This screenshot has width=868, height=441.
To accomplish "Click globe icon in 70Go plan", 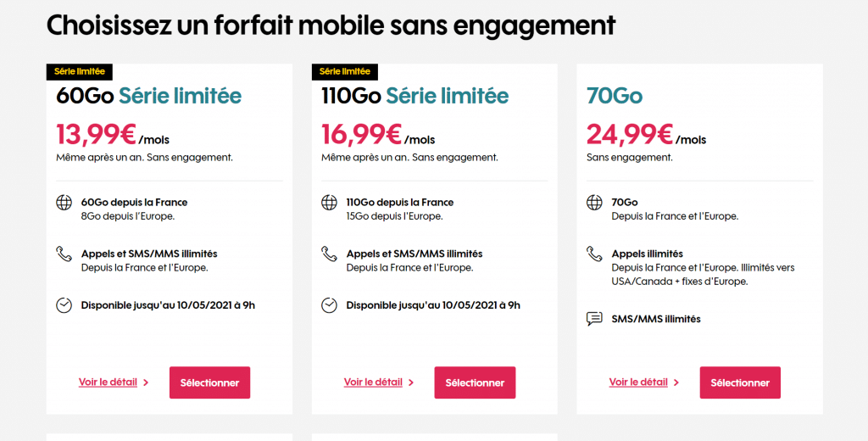I will pyautogui.click(x=594, y=203).
